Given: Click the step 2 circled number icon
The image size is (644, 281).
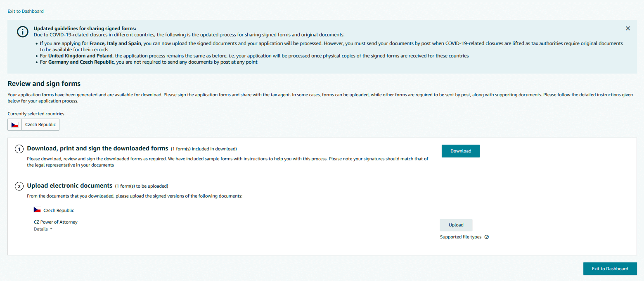Looking at the screenshot, I should coord(19,186).
